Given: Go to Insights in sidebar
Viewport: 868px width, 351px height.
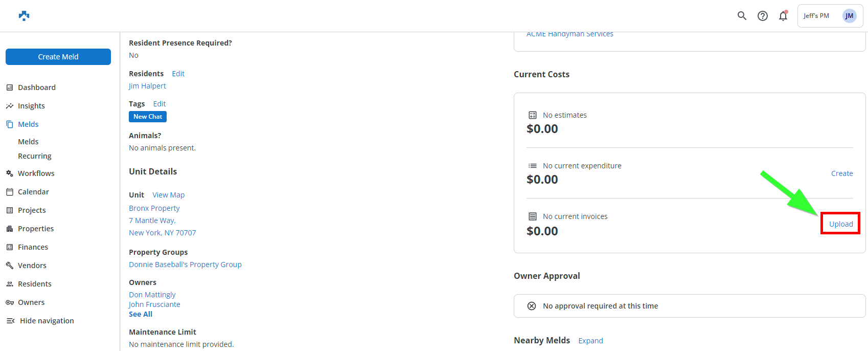Looking at the screenshot, I should [x=31, y=106].
